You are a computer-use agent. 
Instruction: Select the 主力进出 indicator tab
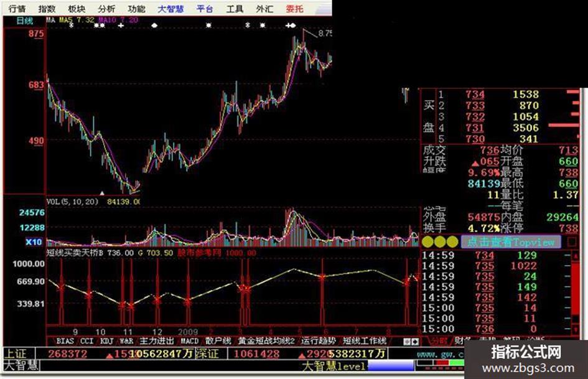(157, 340)
